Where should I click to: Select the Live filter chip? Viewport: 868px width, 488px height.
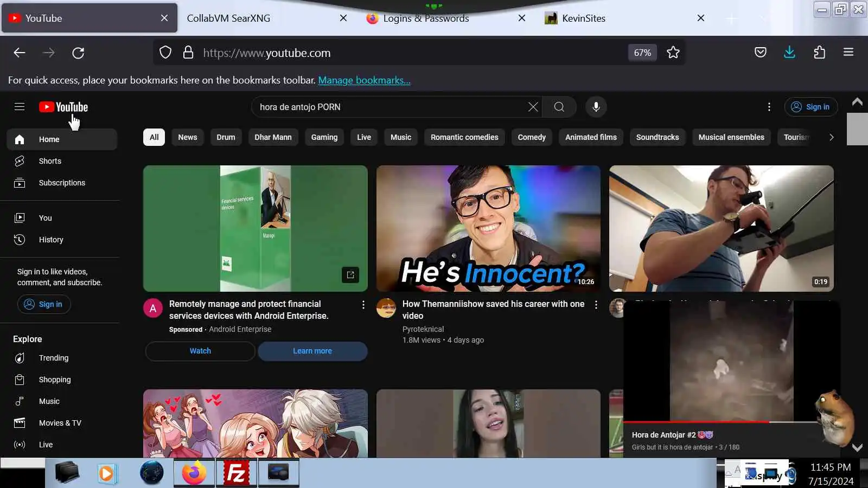pyautogui.click(x=364, y=137)
